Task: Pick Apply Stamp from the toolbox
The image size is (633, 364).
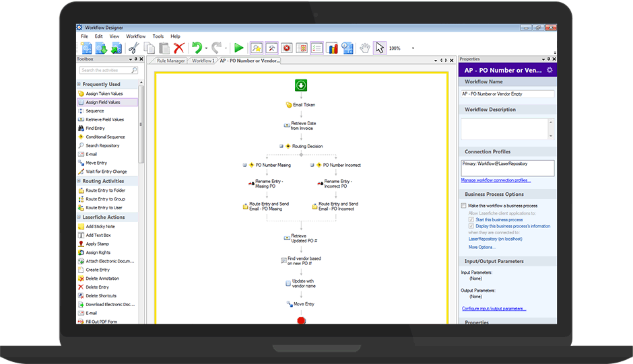Action: coord(97,244)
